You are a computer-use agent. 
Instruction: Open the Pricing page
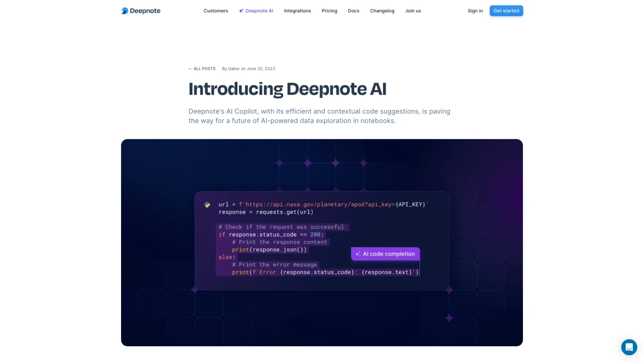pos(329,11)
